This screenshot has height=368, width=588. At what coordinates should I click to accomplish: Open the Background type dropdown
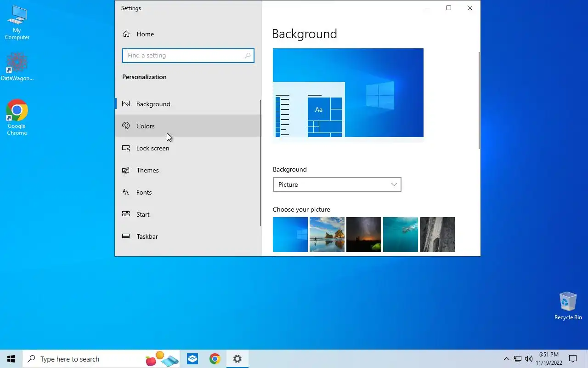(x=337, y=184)
